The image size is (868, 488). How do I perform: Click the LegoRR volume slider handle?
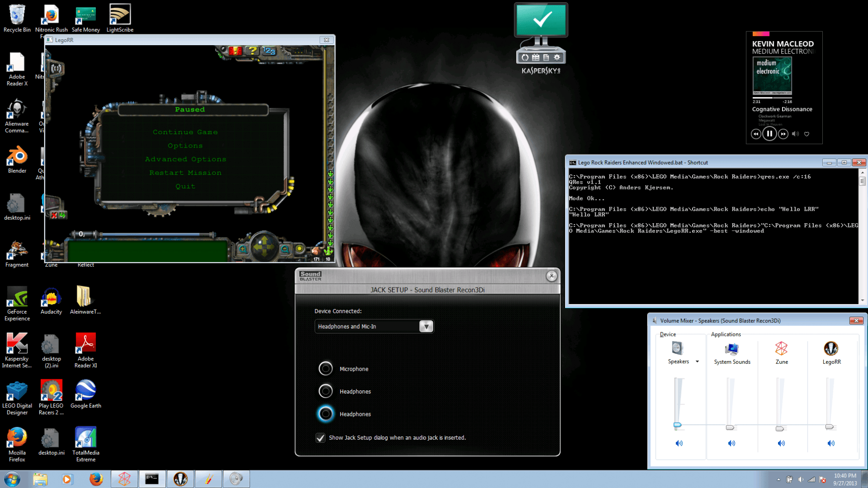tap(830, 427)
